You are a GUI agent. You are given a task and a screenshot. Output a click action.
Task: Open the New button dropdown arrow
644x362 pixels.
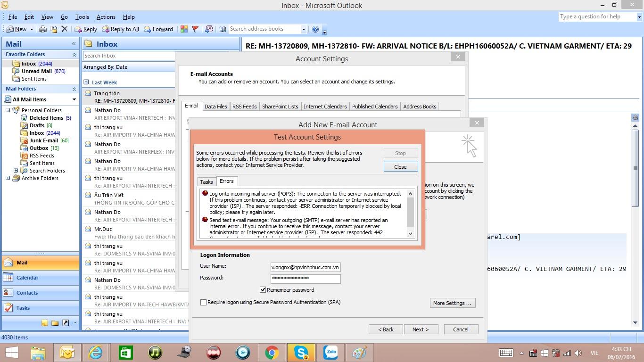[x=32, y=29]
